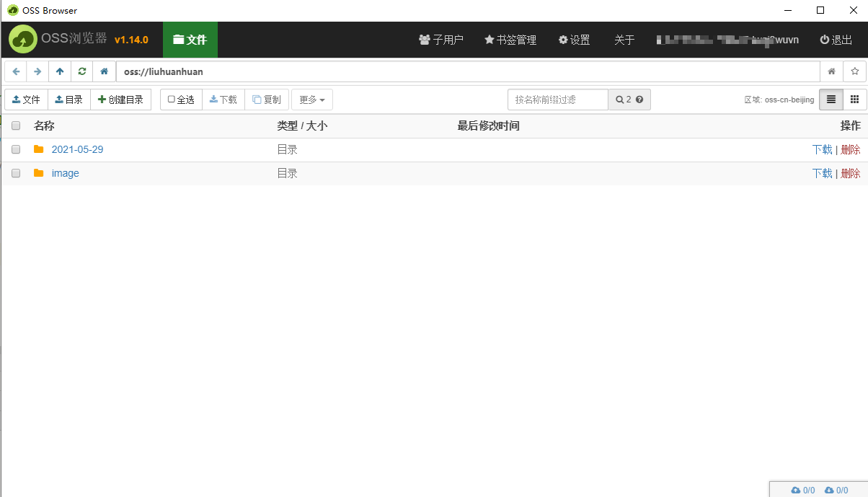Open 设置 settings
The width and height of the screenshot is (868, 497).
point(575,40)
